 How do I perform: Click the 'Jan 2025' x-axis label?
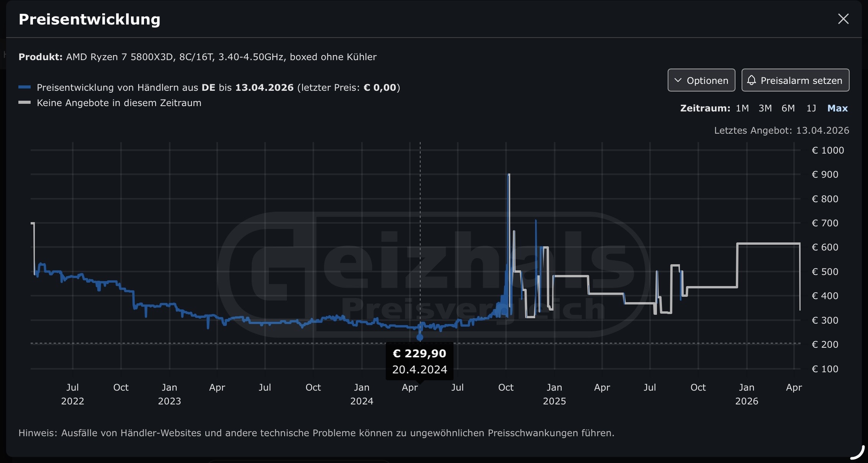(x=554, y=394)
